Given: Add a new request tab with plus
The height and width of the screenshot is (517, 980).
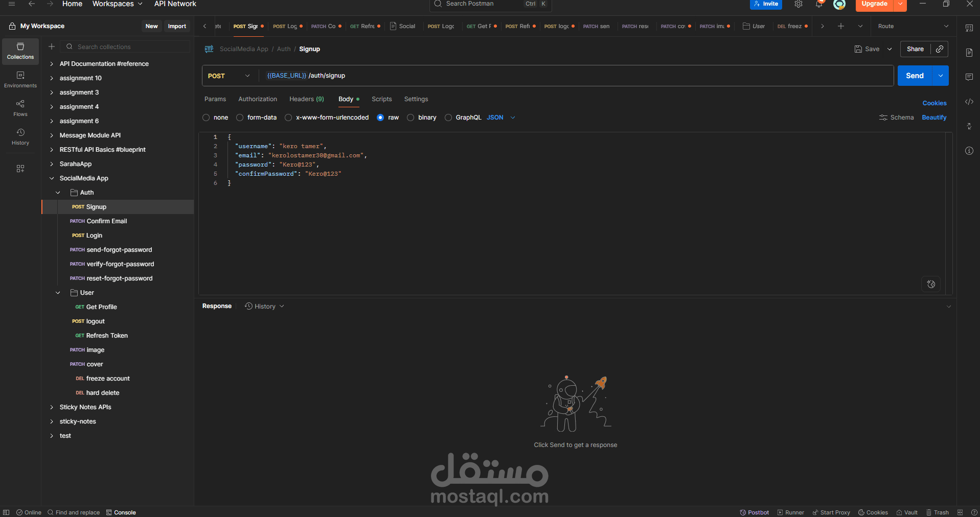Looking at the screenshot, I should (841, 26).
